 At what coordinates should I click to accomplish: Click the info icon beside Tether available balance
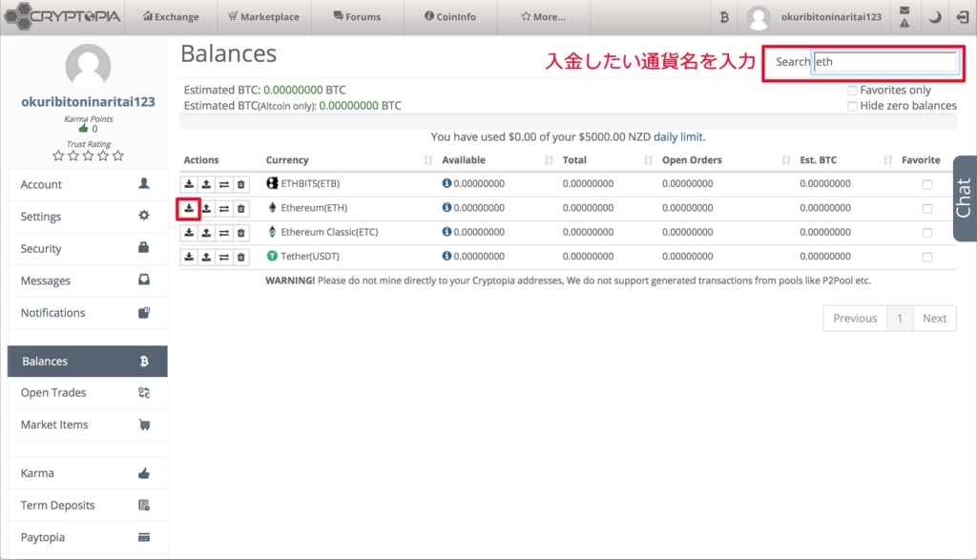click(x=447, y=256)
